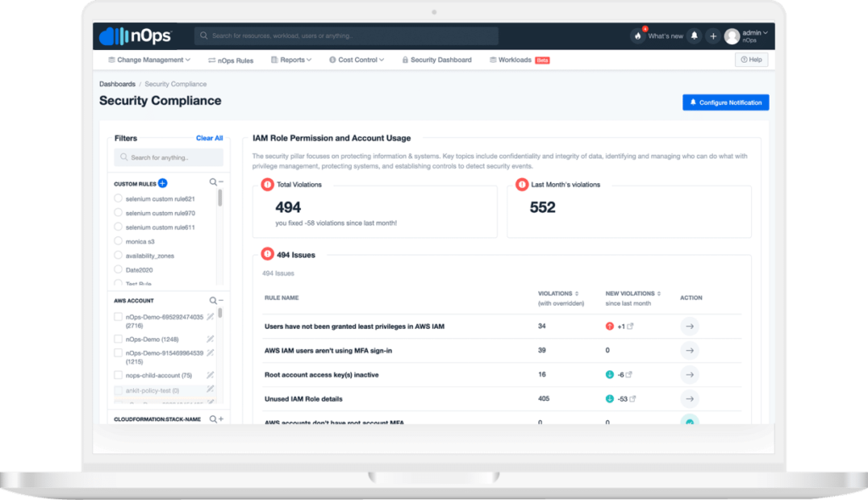Click AWS Account list scrollbar

click(x=220, y=313)
